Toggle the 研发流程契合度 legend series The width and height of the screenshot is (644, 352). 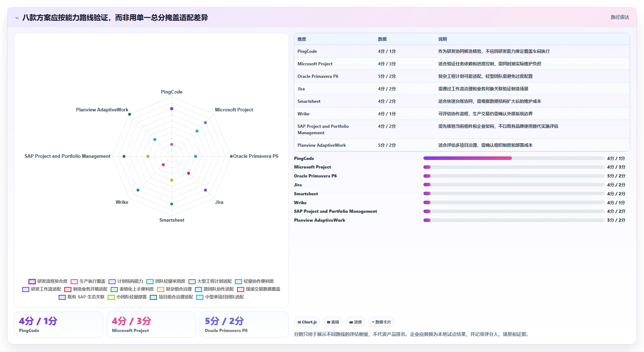coord(48,281)
